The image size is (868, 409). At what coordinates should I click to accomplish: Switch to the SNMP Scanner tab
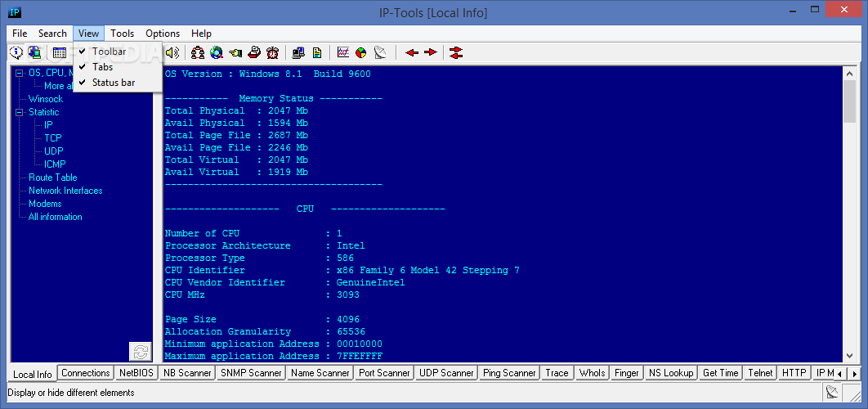(x=251, y=373)
